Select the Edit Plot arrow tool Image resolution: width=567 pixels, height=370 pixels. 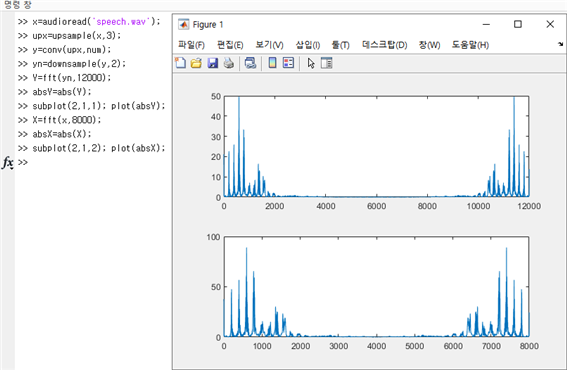tap(311, 63)
